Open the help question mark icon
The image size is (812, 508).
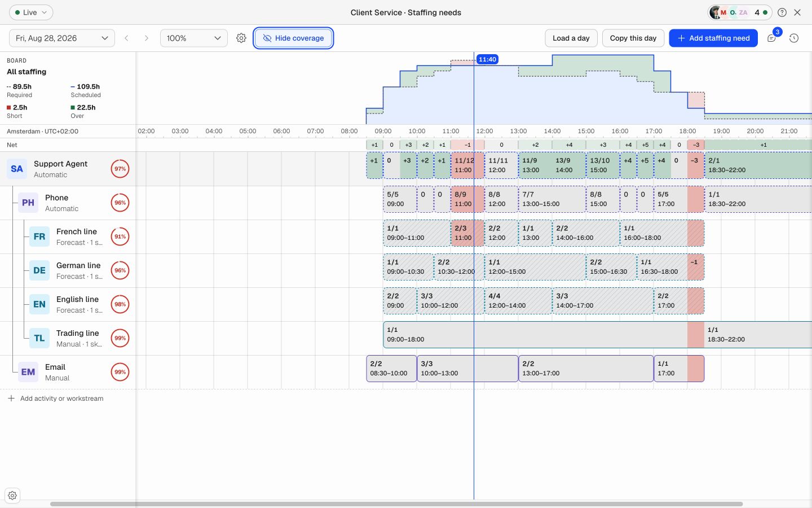coord(782,12)
